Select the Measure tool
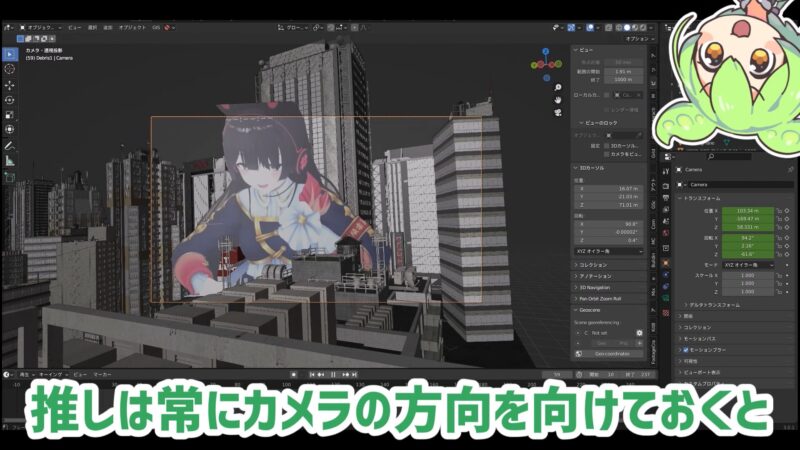This screenshot has height=450, width=800. point(10,160)
